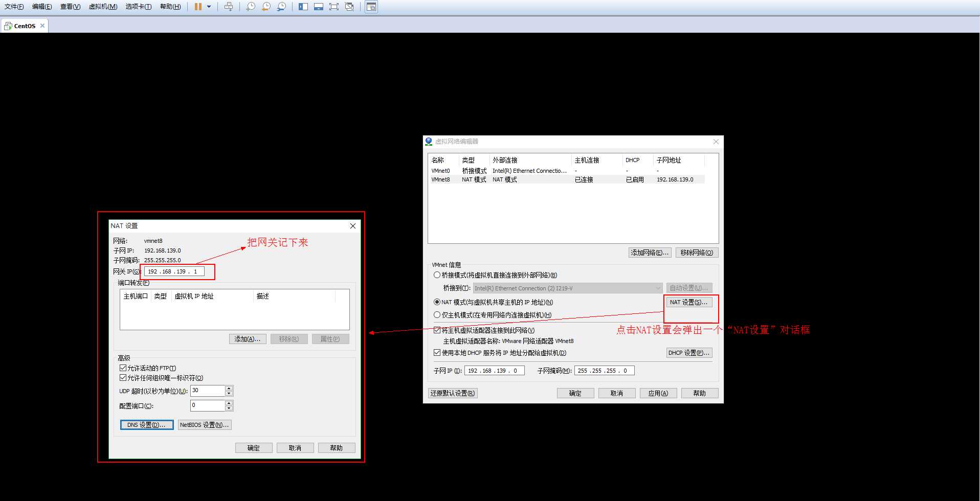This screenshot has height=501, width=980.
Task: Select the NAT 模式 radio button
Action: 437,302
